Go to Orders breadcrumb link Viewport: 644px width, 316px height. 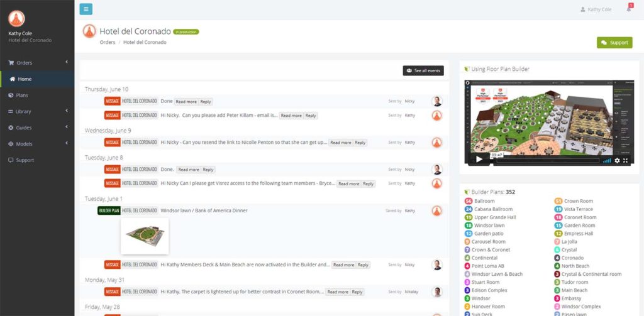[x=107, y=42]
